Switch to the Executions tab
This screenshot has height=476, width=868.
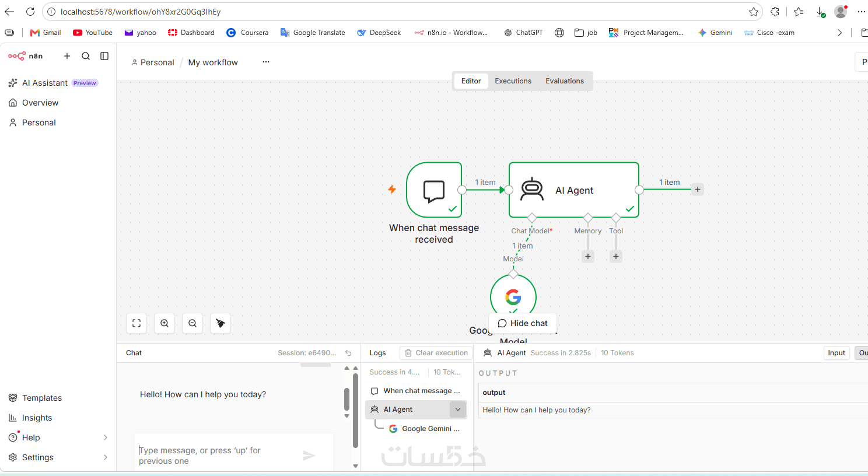click(513, 81)
